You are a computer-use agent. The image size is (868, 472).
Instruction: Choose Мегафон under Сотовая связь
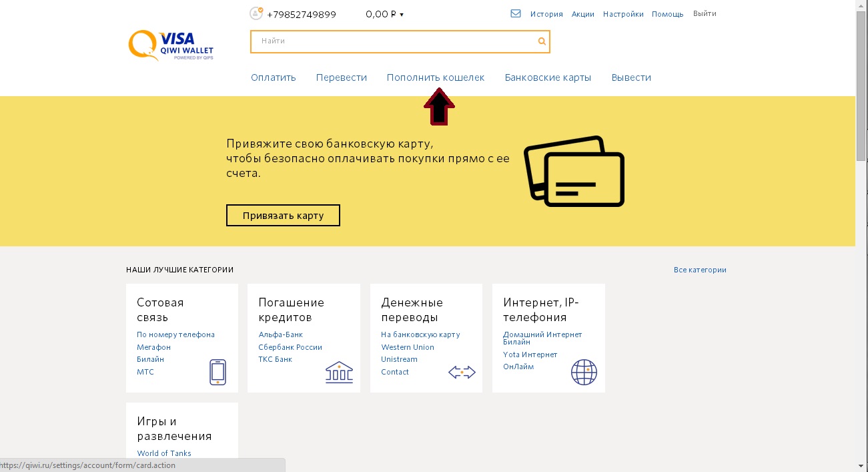pyautogui.click(x=154, y=347)
